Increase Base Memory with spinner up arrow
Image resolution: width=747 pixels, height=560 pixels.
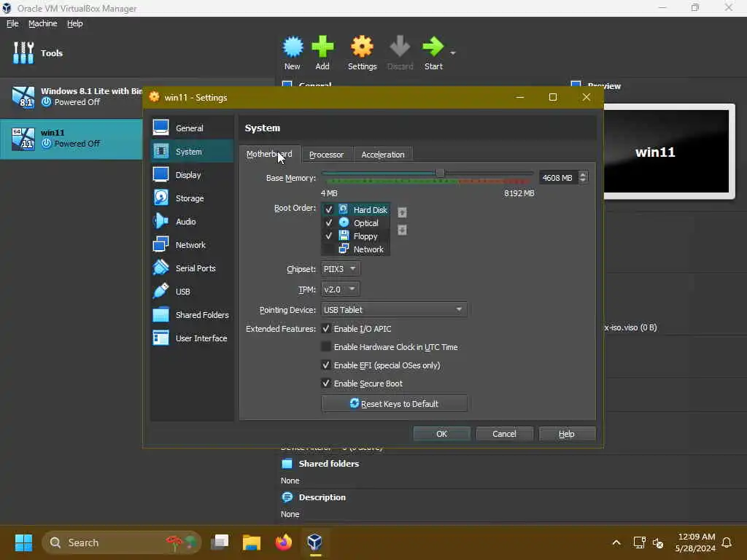[583, 174]
